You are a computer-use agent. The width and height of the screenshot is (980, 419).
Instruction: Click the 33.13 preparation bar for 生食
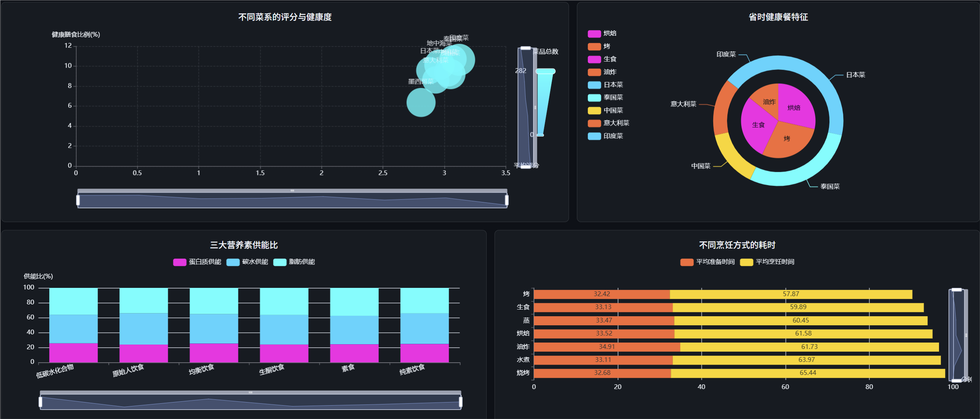[603, 308]
